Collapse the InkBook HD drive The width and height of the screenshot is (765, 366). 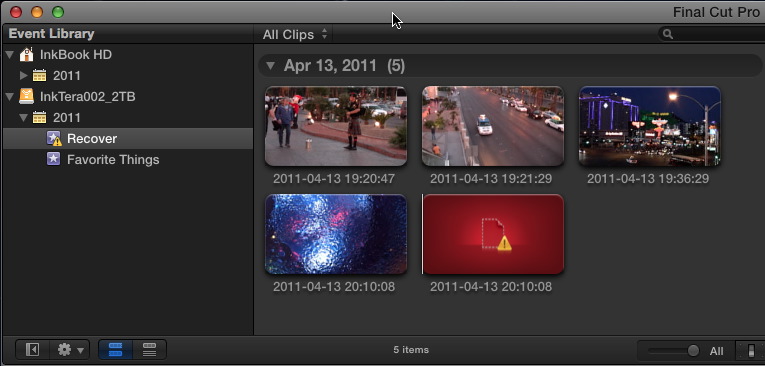click(x=9, y=55)
